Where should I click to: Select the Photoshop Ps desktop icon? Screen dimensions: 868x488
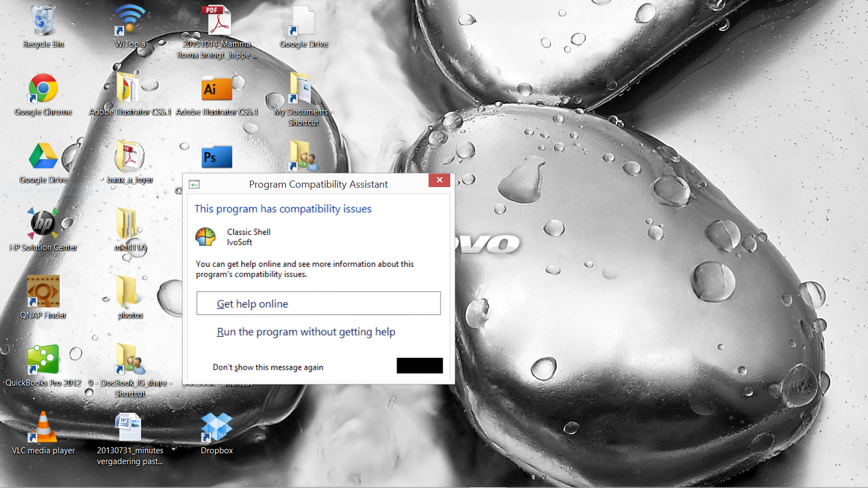[216, 157]
